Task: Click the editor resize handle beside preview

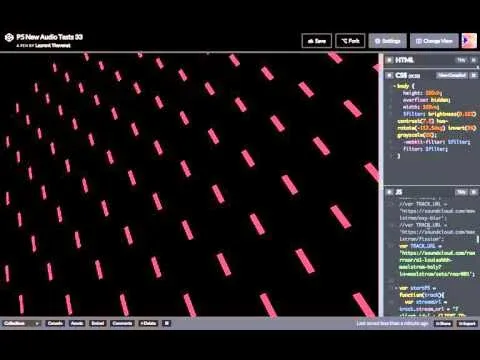Action: [x=381, y=185]
